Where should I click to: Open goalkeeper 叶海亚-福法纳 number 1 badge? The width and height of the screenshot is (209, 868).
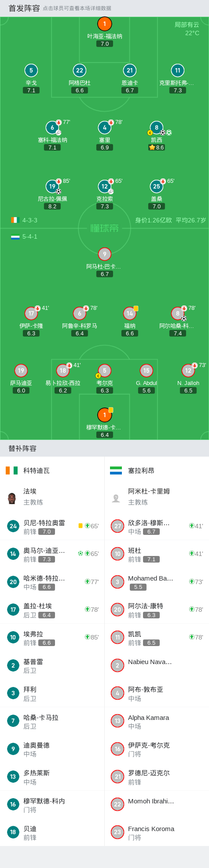click(105, 24)
